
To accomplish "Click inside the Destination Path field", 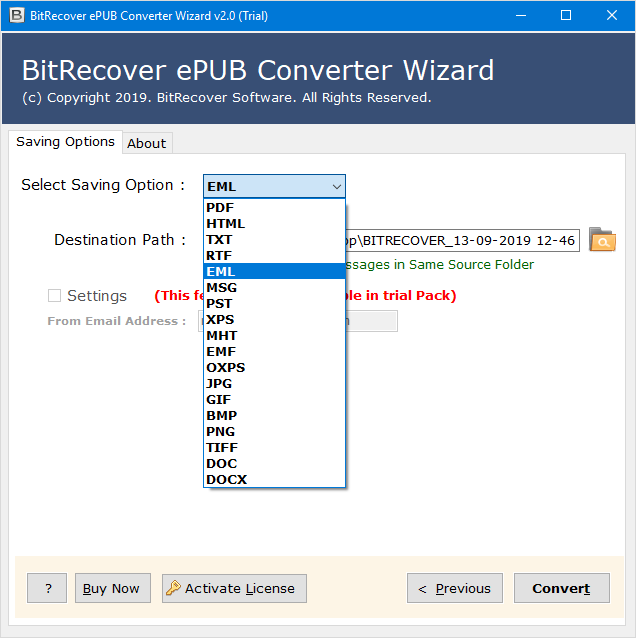I will [462, 240].
